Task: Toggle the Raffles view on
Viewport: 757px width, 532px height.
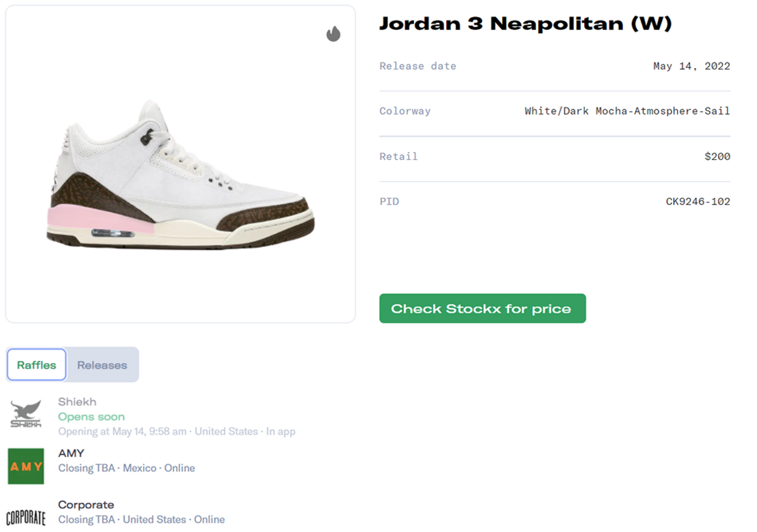Action: click(x=36, y=364)
